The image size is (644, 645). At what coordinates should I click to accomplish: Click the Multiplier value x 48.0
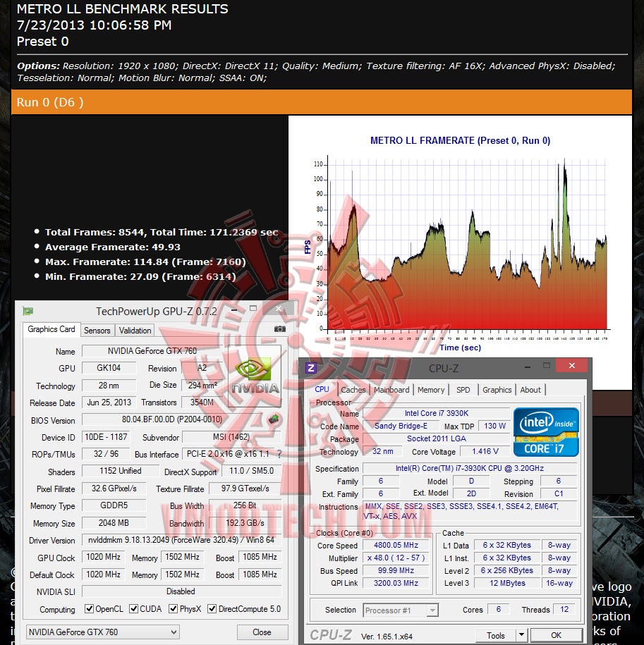pos(396,558)
